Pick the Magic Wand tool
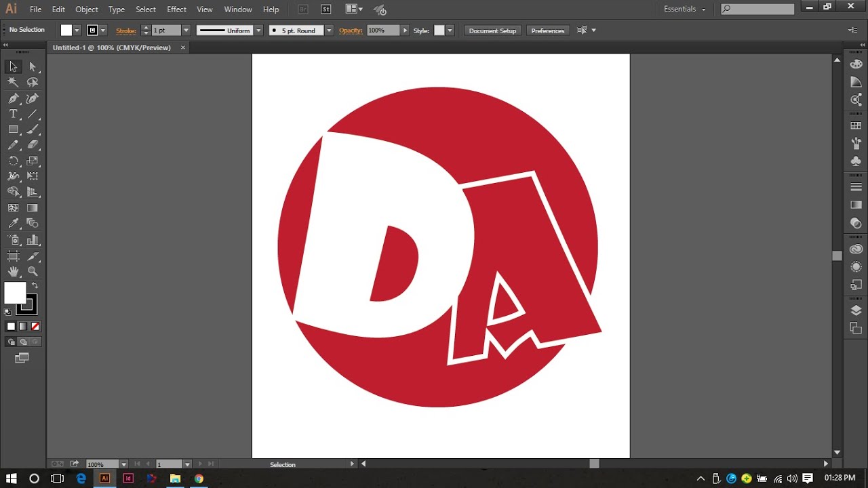868x488 pixels. coord(13,82)
